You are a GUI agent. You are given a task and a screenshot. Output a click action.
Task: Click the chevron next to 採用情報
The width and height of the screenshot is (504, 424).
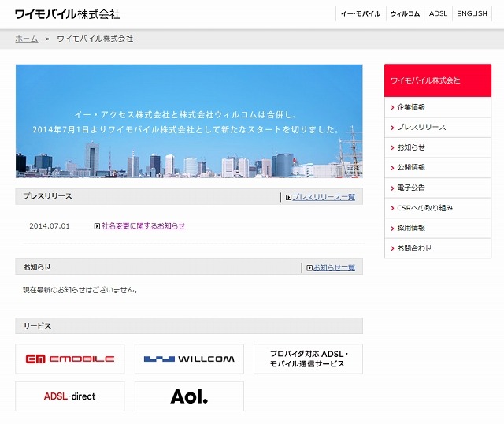point(392,229)
